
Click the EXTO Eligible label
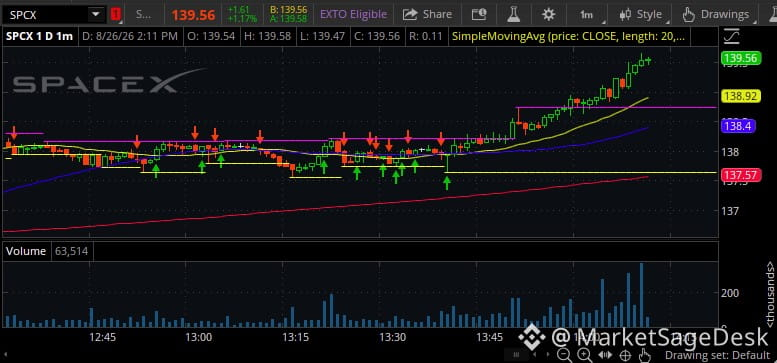(x=353, y=14)
